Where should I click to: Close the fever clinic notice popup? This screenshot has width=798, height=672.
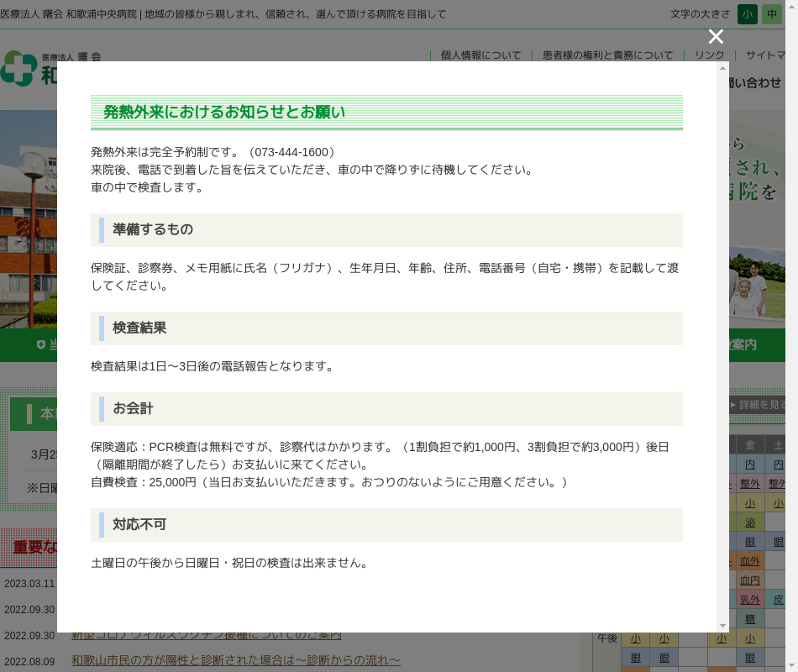tap(716, 36)
